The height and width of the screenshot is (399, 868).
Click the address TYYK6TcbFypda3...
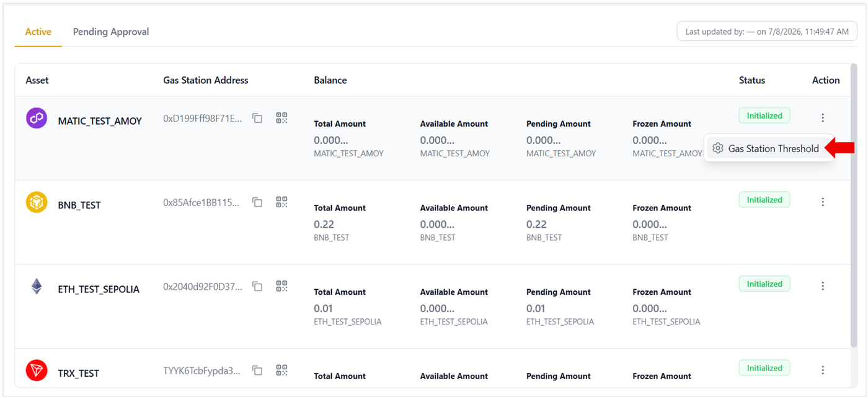point(202,371)
